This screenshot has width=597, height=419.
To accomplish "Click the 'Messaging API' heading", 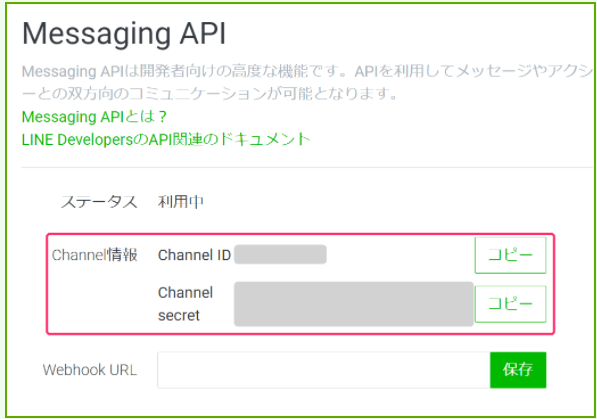I will point(124,34).
